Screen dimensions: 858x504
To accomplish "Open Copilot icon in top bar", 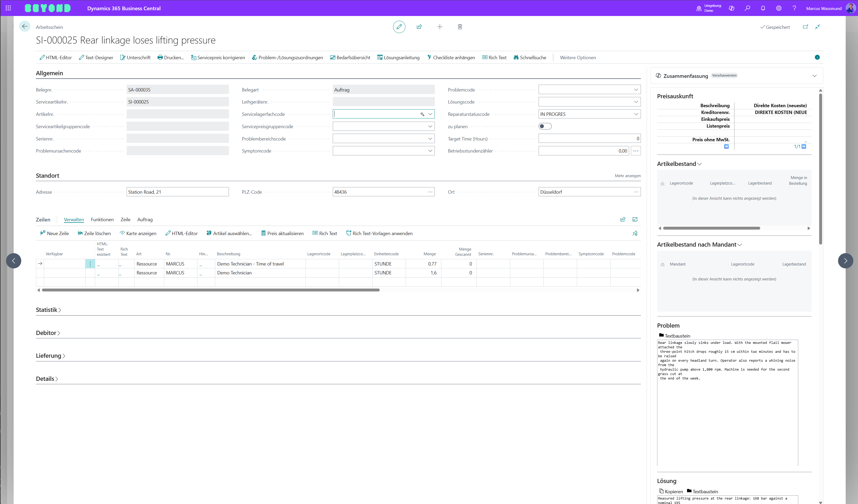I will click(x=731, y=8).
